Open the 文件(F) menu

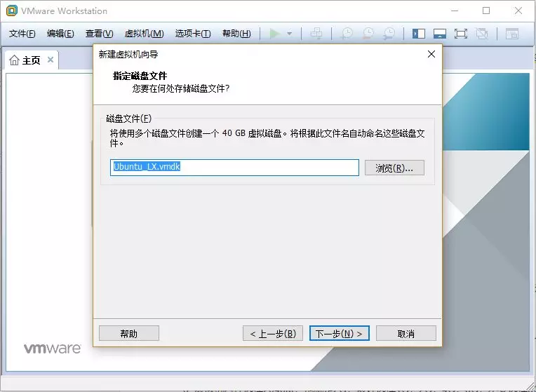(x=22, y=34)
